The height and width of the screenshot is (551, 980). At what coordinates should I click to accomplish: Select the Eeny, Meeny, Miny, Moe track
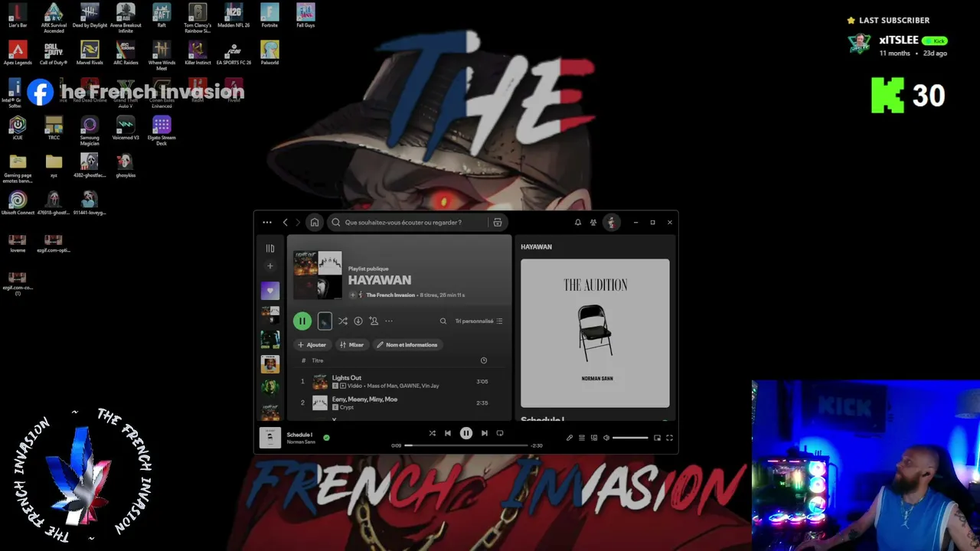[x=400, y=403]
